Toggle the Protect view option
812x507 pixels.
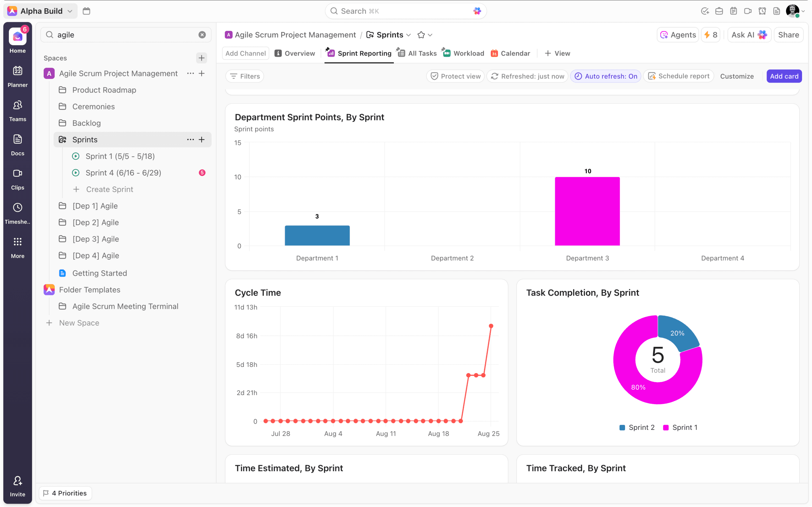click(455, 76)
